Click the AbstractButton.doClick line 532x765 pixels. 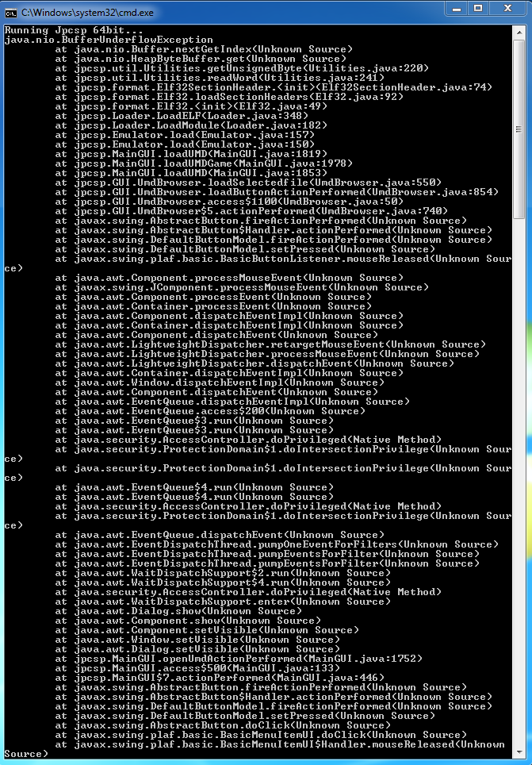coord(222,725)
